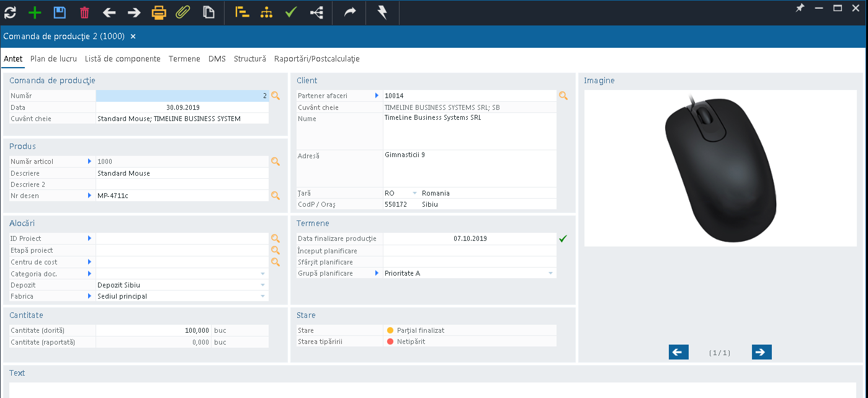868x398 pixels.
Task: Add a new record with green plus
Action: (35, 12)
